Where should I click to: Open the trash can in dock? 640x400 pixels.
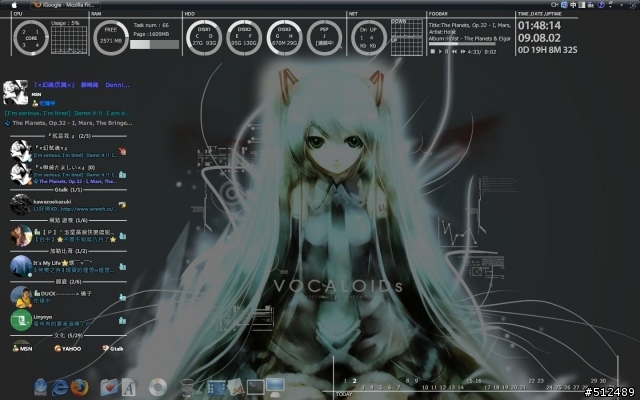coord(187,387)
